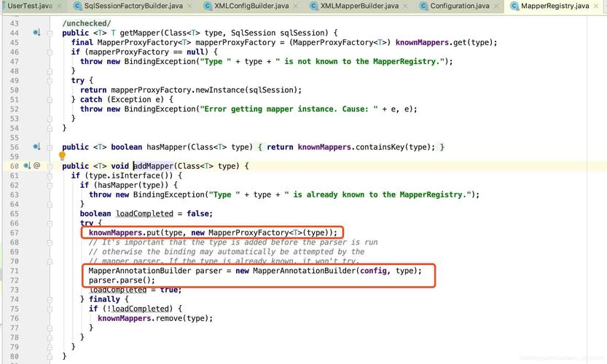Click 'Exception e' in the catch clause

pyautogui.click(x=135, y=100)
